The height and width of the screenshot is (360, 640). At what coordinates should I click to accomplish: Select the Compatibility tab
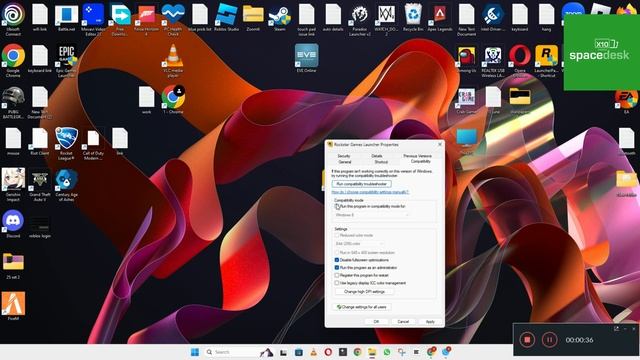pyautogui.click(x=420, y=162)
